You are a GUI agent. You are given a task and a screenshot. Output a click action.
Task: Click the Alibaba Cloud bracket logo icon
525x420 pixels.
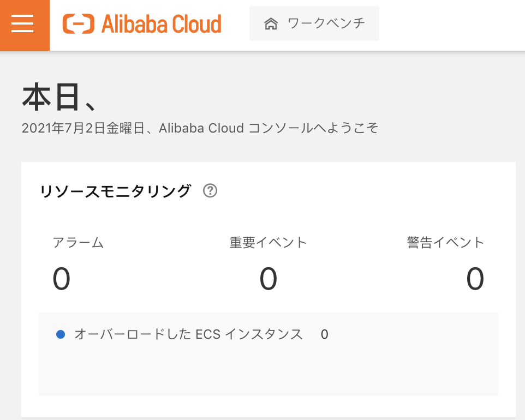(78, 24)
